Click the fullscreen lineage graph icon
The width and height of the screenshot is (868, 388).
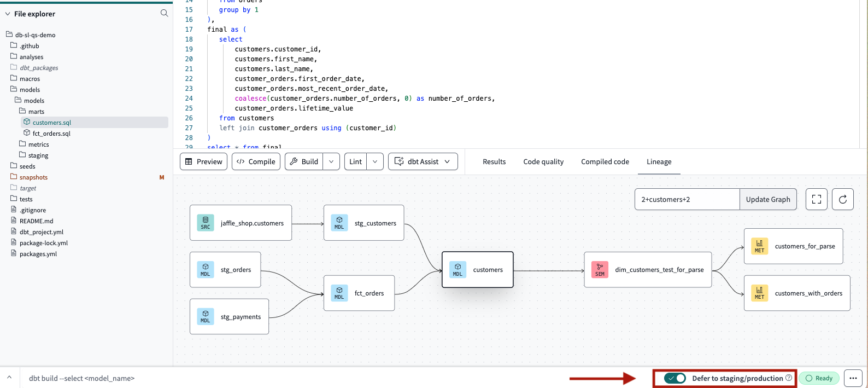pos(817,199)
